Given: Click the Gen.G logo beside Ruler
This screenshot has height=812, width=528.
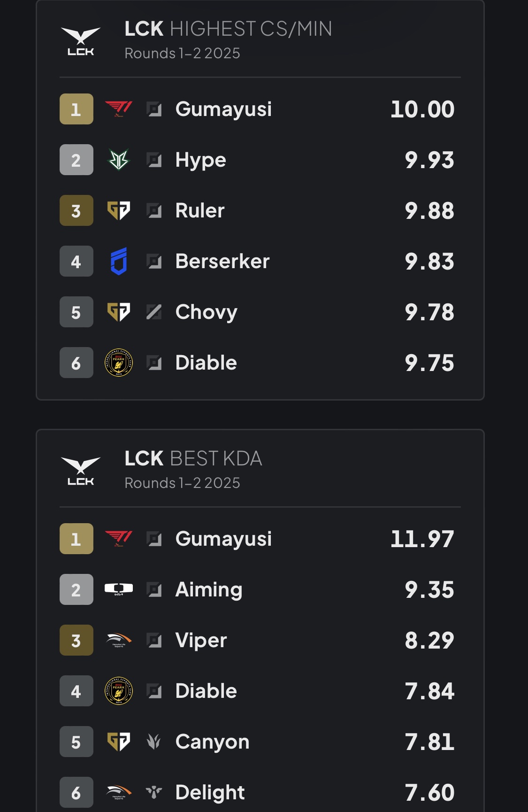Looking at the screenshot, I should pyautogui.click(x=119, y=210).
